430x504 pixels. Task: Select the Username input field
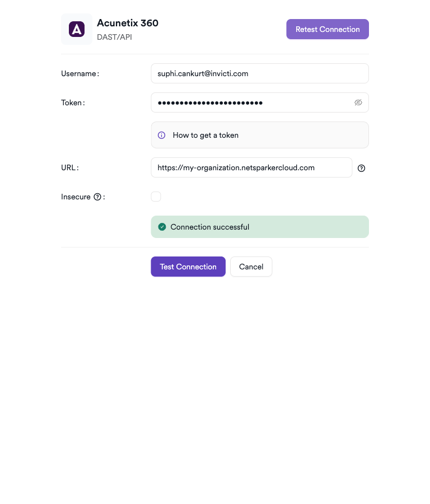pyautogui.click(x=260, y=73)
